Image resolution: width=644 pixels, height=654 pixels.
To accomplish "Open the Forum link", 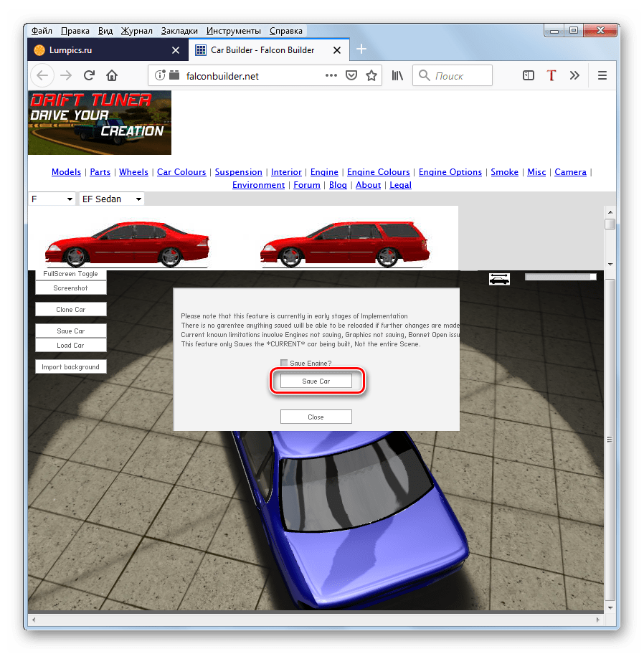I will pyautogui.click(x=307, y=185).
